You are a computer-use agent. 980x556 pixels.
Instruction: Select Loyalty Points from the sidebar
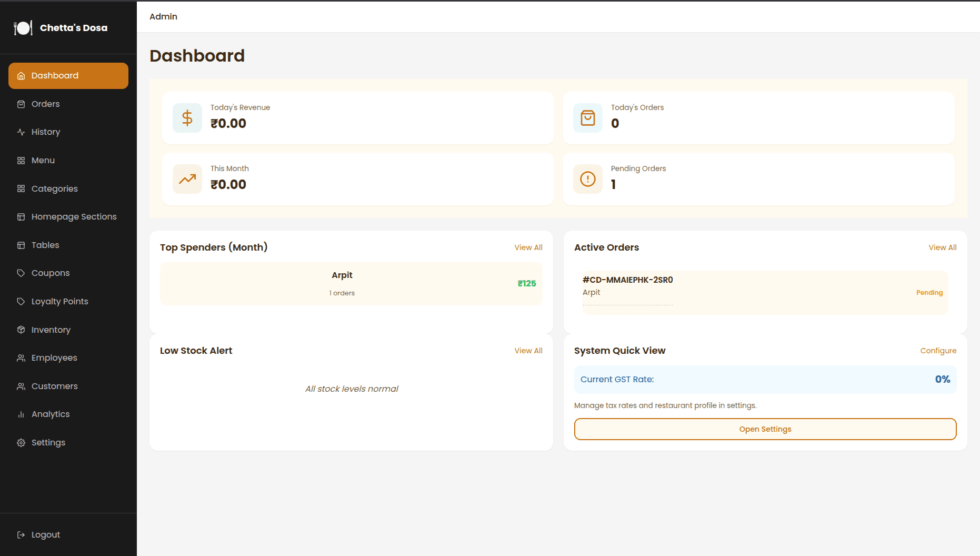pyautogui.click(x=59, y=302)
